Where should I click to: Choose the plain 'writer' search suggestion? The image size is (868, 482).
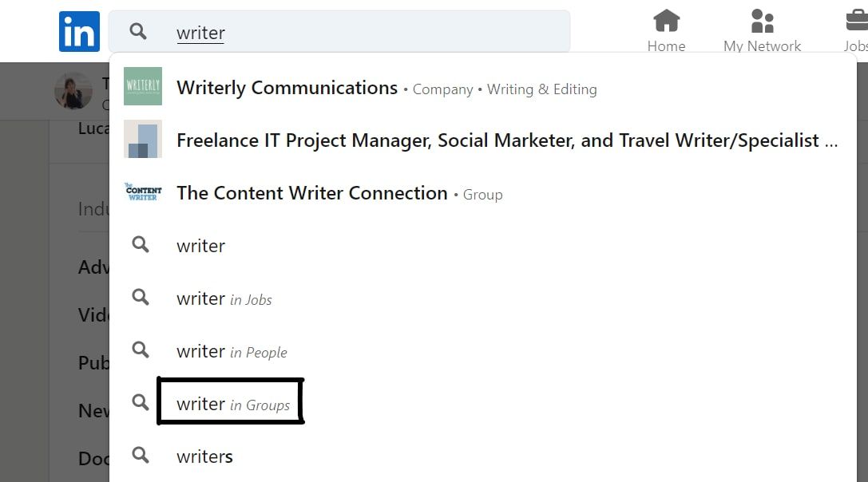pyautogui.click(x=483, y=245)
